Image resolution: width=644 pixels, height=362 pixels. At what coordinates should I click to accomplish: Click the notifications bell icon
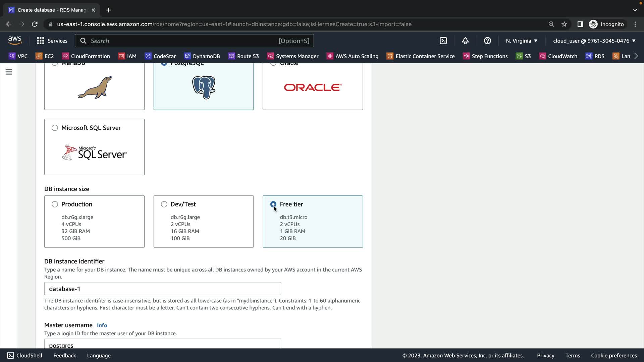coord(465,41)
